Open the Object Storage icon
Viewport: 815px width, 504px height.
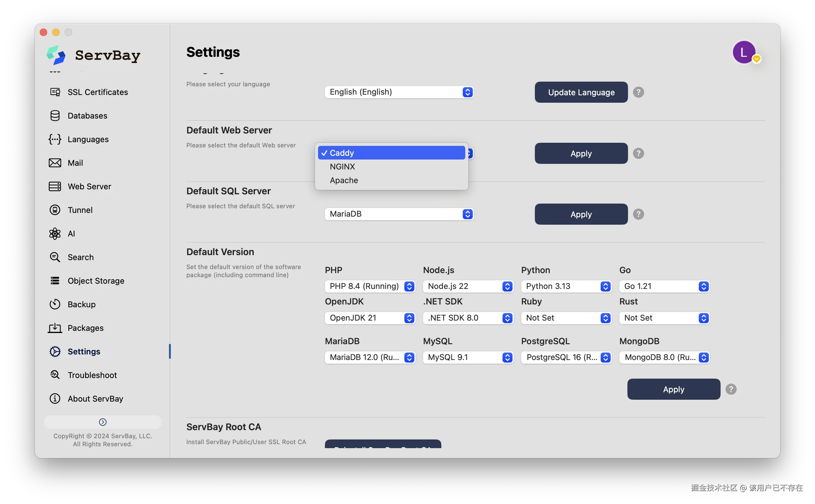click(55, 281)
